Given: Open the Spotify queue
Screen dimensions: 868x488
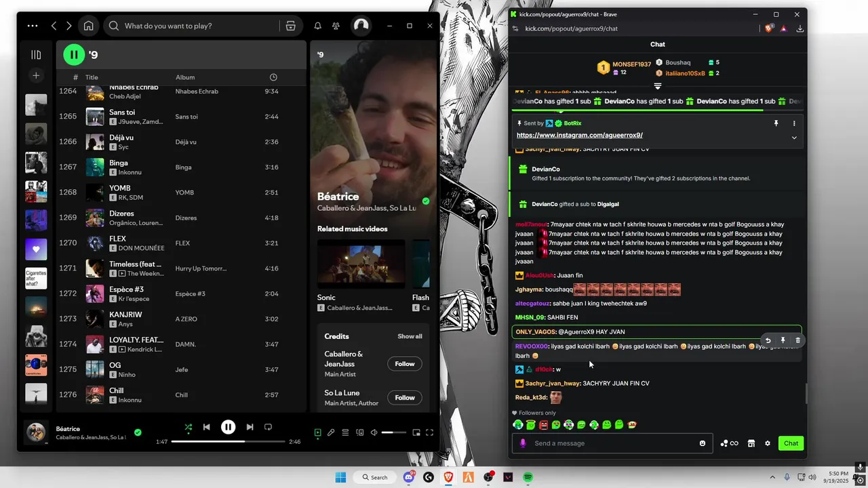Looking at the screenshot, I should [345, 432].
